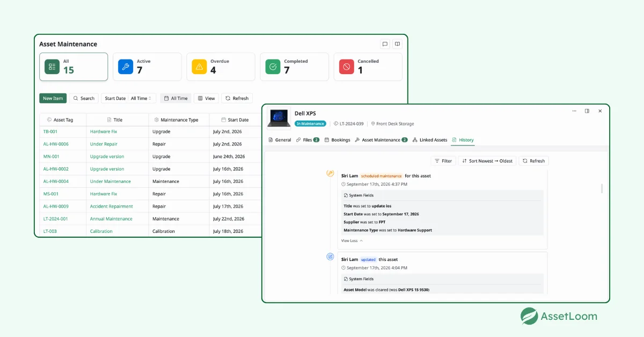The width and height of the screenshot is (644, 337).
Task: Open the Filter button in History tab
Action: pyautogui.click(x=443, y=161)
